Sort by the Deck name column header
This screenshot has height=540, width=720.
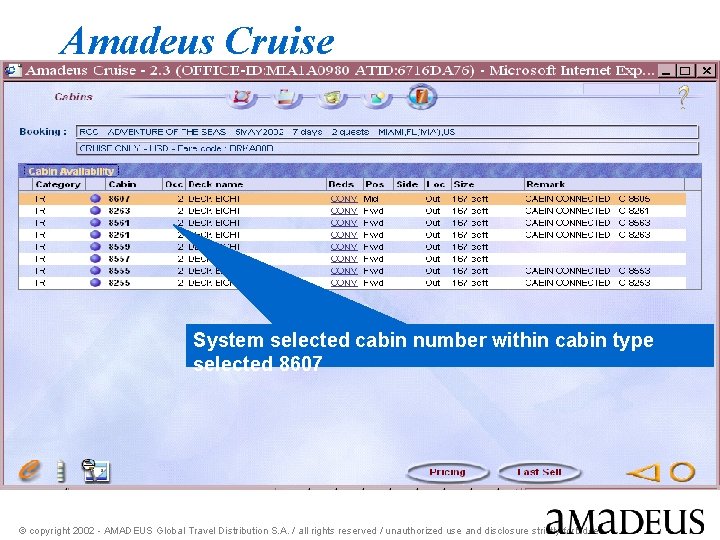click(x=256, y=184)
